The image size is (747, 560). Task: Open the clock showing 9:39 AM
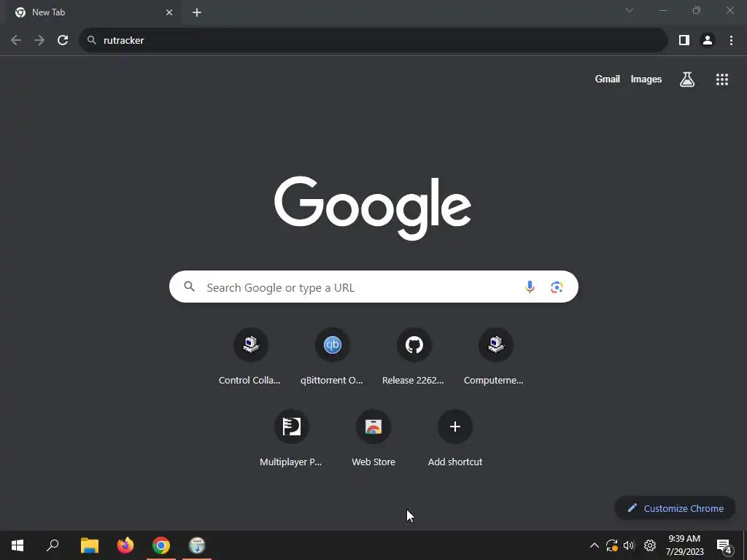point(684,545)
